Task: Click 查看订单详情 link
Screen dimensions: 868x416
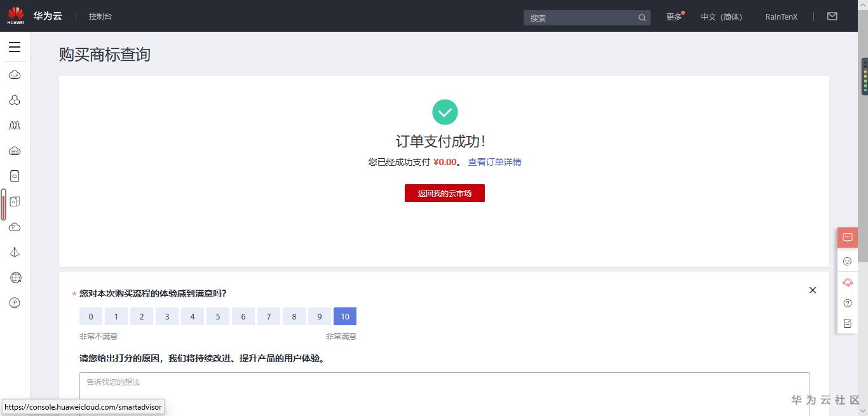Action: tap(494, 162)
